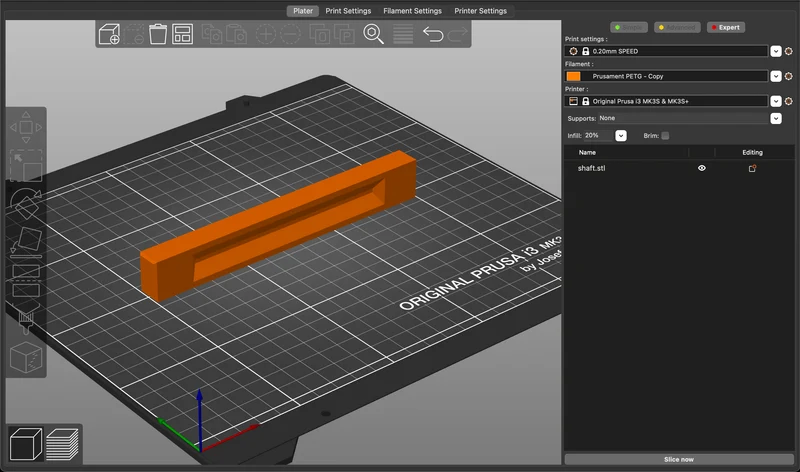Click the Remove instance minus icon
This screenshot has height=472, width=800.
tap(290, 34)
